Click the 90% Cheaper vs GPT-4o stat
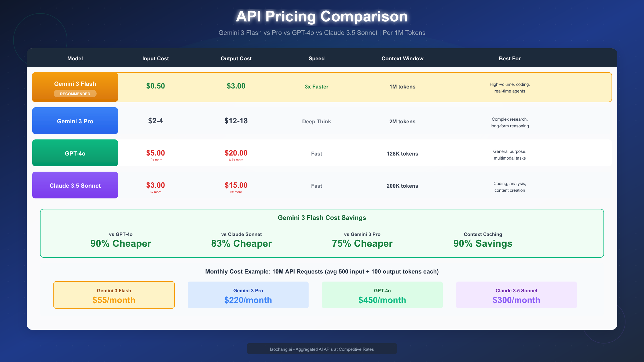This screenshot has height=362, width=644. (x=120, y=243)
